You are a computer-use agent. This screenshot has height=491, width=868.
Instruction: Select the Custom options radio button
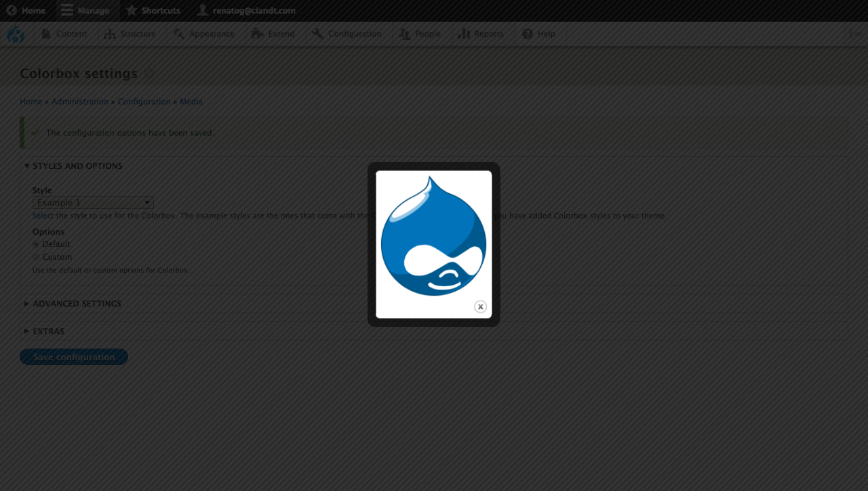point(36,258)
